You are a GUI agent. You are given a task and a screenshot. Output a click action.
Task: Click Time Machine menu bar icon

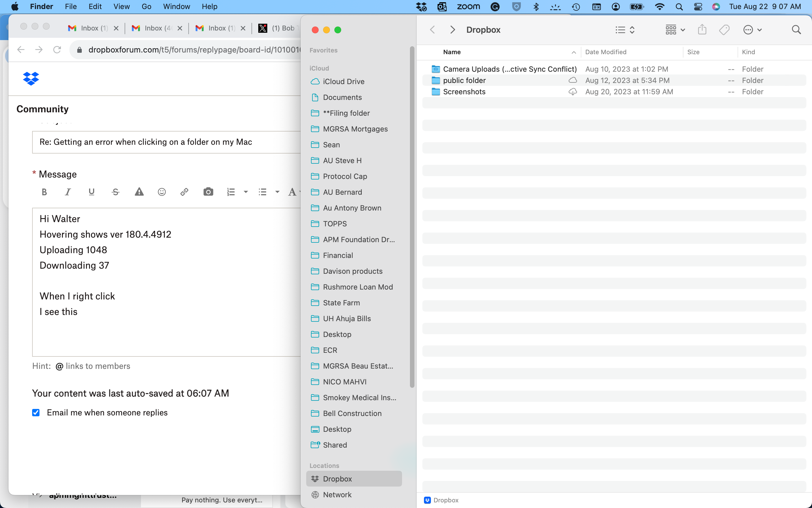576,6
